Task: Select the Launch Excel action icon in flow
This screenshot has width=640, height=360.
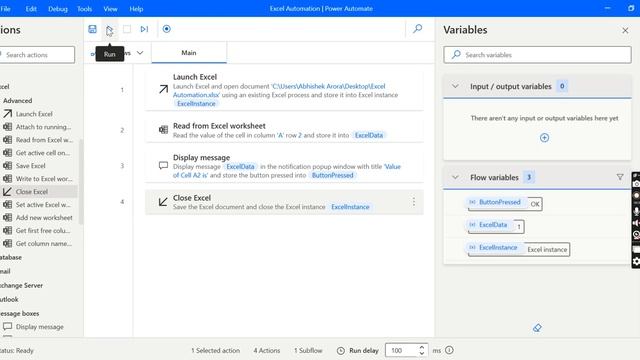Action: click(x=163, y=89)
